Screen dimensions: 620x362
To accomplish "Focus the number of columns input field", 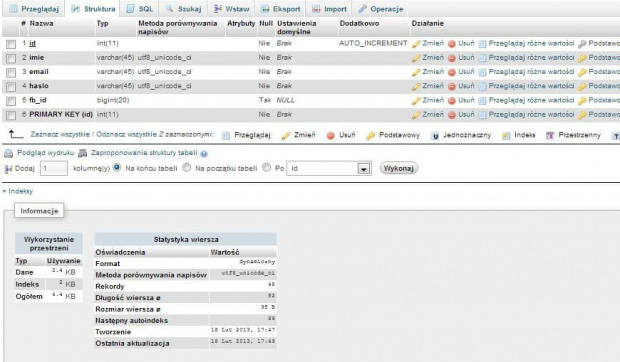I will pos(54,168).
